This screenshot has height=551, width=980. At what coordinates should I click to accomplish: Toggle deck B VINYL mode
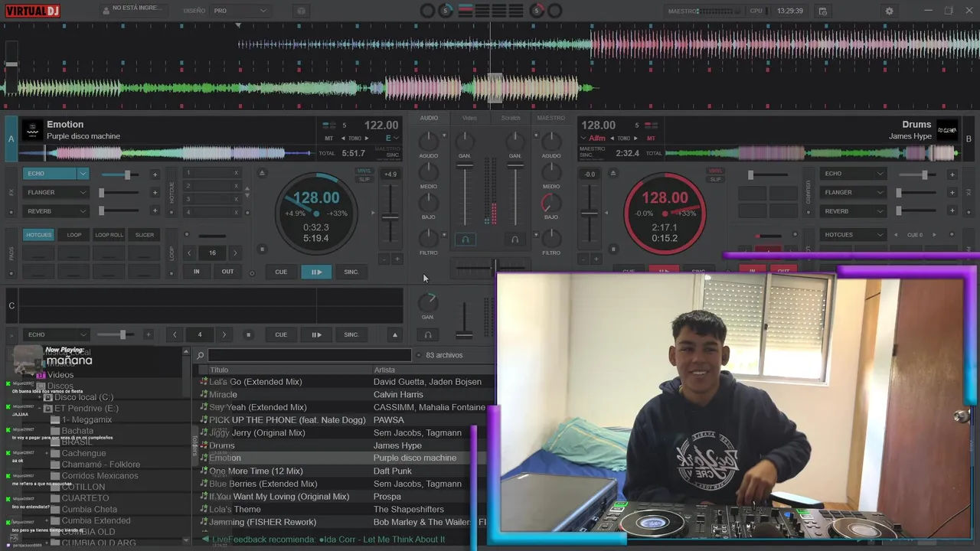(x=715, y=171)
